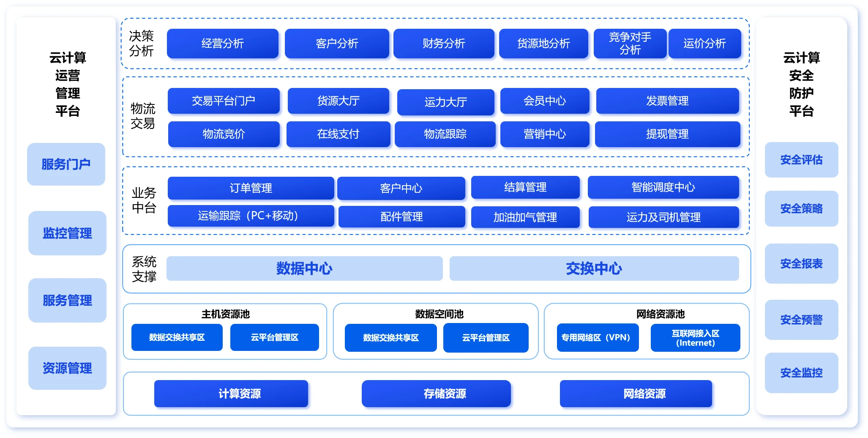Click 云平台管理区 under 主机资源池
The image size is (868, 438).
coord(274,337)
